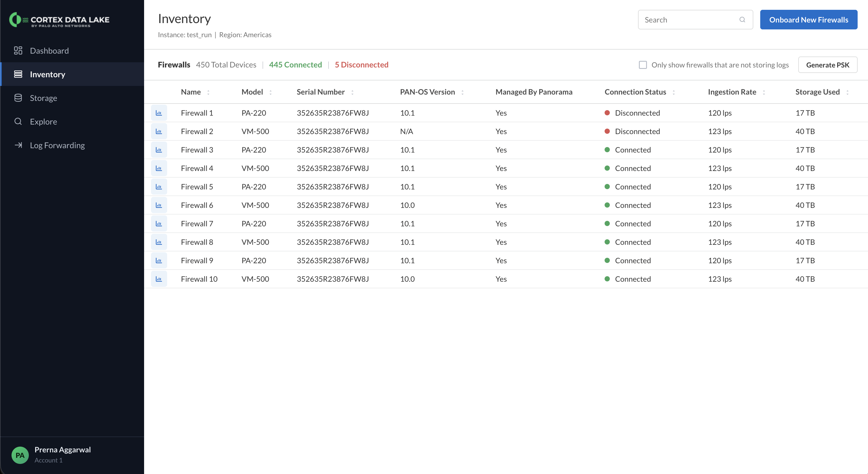Image resolution: width=868 pixels, height=474 pixels.
Task: Click the Inventory stack icon in sidebar
Action: click(x=18, y=74)
